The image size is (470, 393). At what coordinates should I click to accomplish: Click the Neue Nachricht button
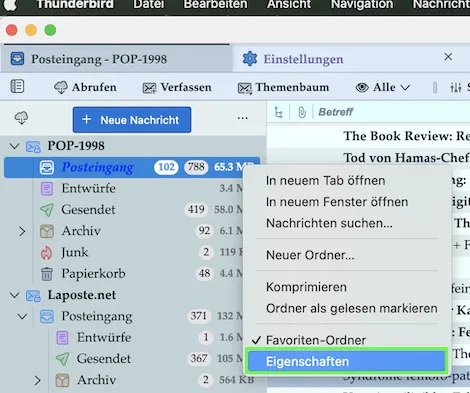132,120
